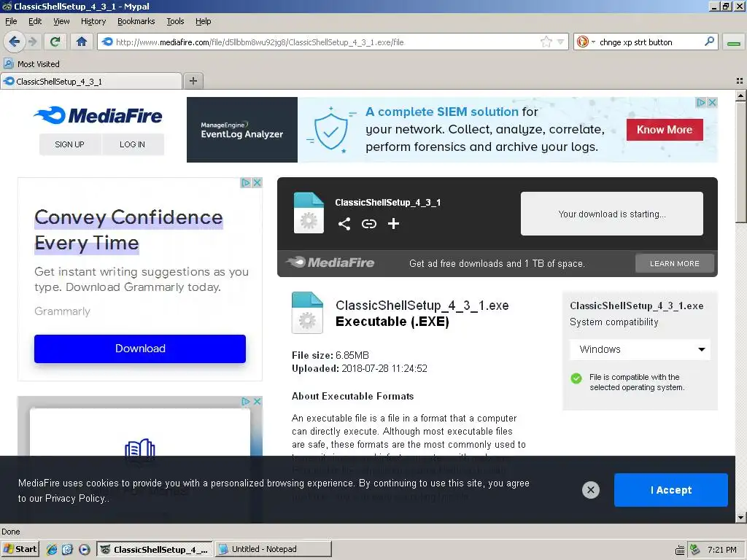Open the Bookmarks menu

(x=136, y=21)
